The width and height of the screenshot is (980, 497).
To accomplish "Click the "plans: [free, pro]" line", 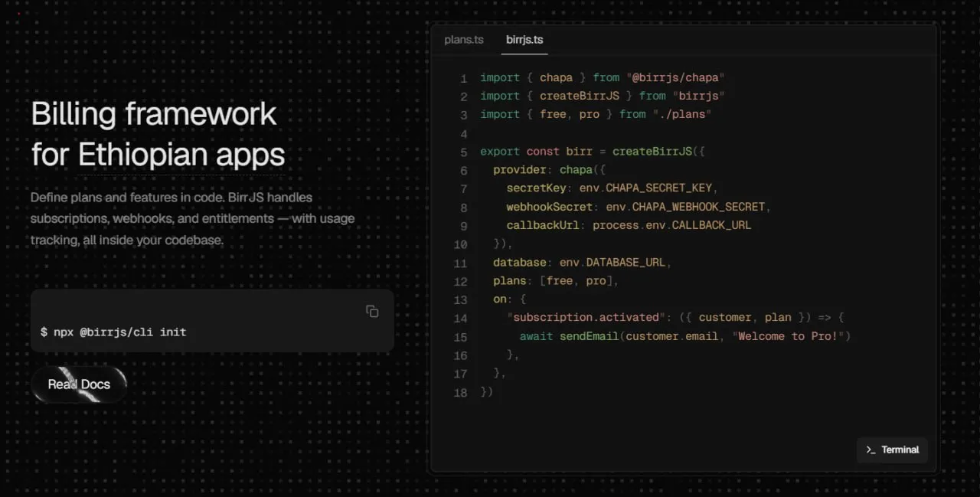I will (x=556, y=281).
